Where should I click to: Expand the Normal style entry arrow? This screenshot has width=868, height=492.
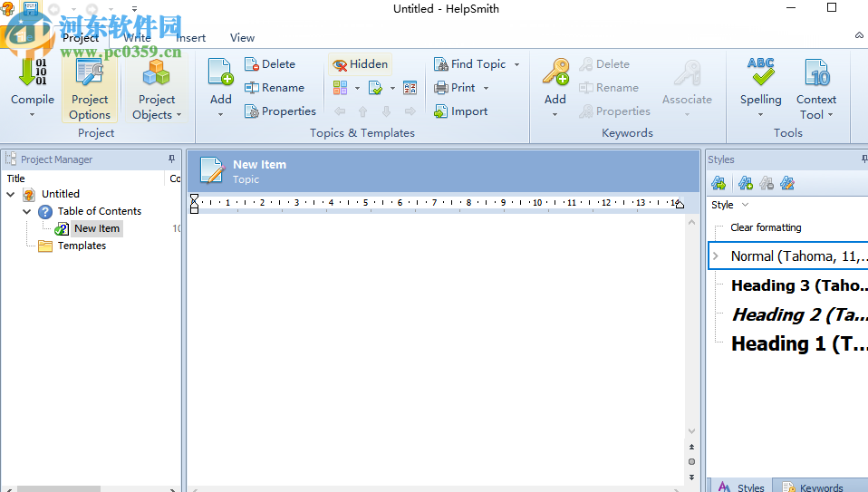(716, 256)
